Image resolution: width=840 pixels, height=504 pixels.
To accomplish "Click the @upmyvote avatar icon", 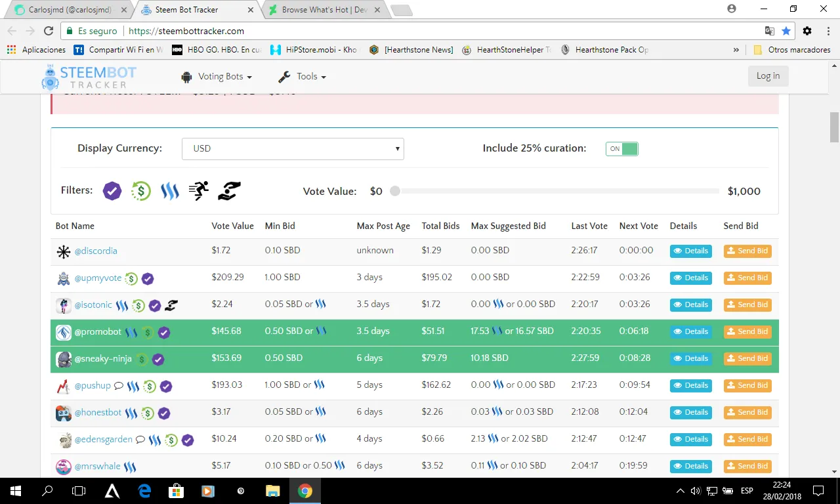I will [64, 279].
